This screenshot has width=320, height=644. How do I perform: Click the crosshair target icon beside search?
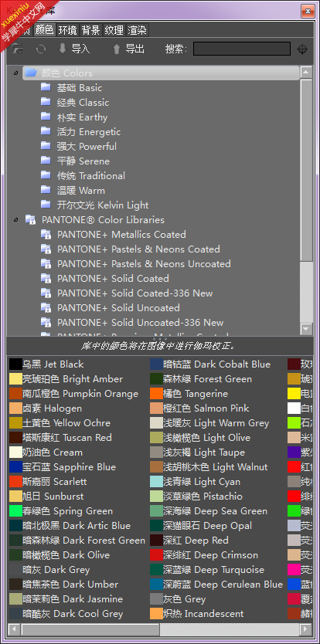point(302,49)
